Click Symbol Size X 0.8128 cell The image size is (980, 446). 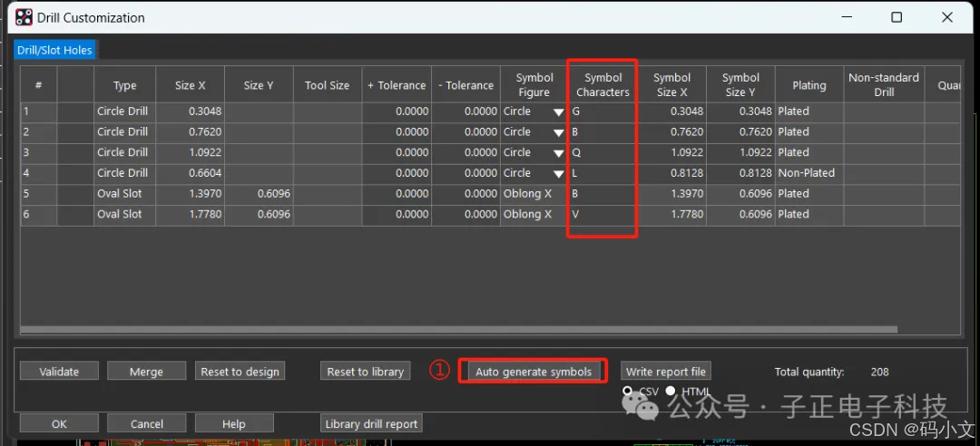click(x=671, y=174)
